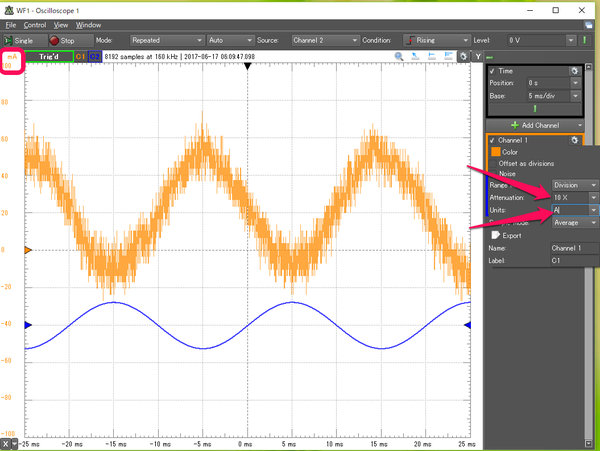Click the Single acquisition button

pyautogui.click(x=20, y=40)
